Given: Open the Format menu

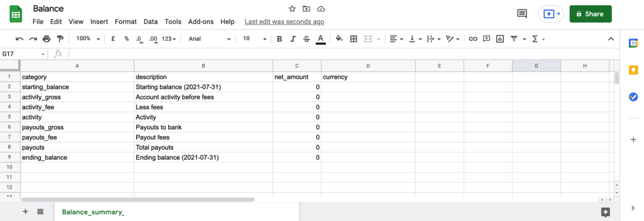Looking at the screenshot, I should point(126,21).
